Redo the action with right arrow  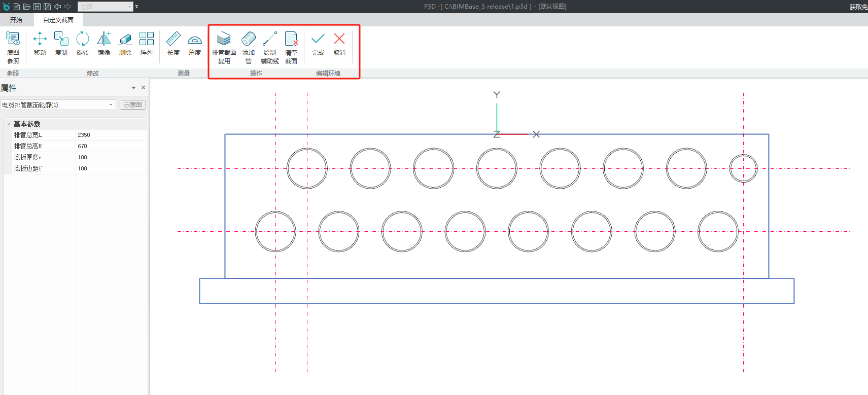coord(67,7)
